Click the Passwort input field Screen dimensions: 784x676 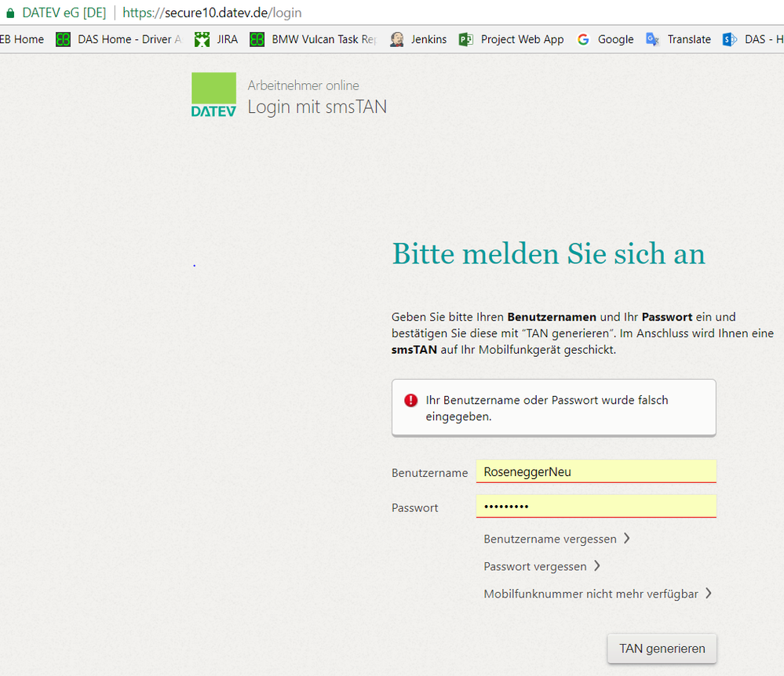(596, 506)
